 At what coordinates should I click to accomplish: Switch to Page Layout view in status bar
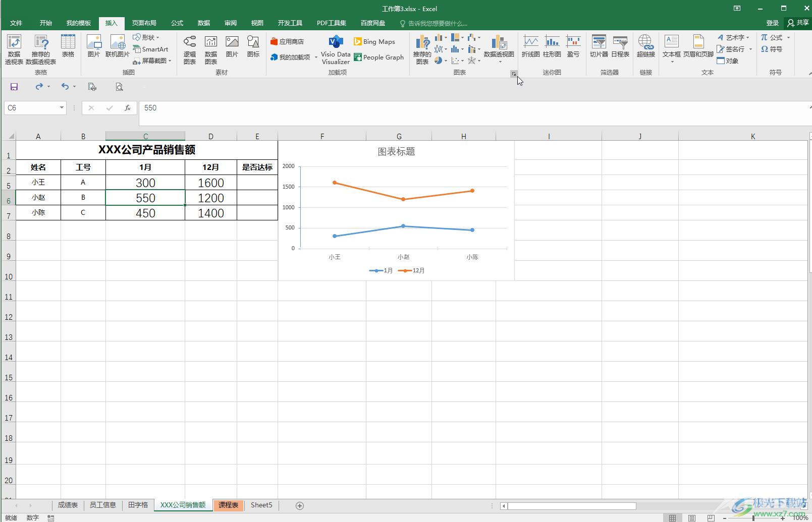click(x=691, y=518)
